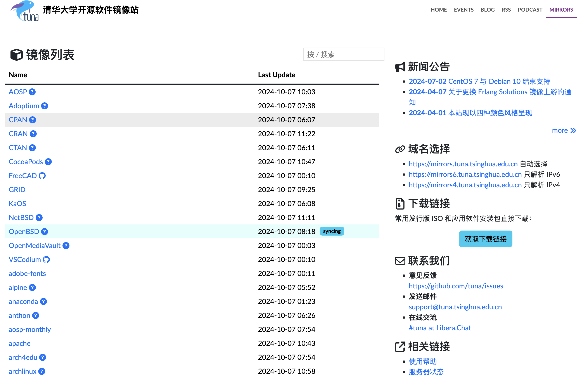This screenshot has height=379, width=588.
Task: Click the help icon beside CRAN
Action: click(x=33, y=134)
